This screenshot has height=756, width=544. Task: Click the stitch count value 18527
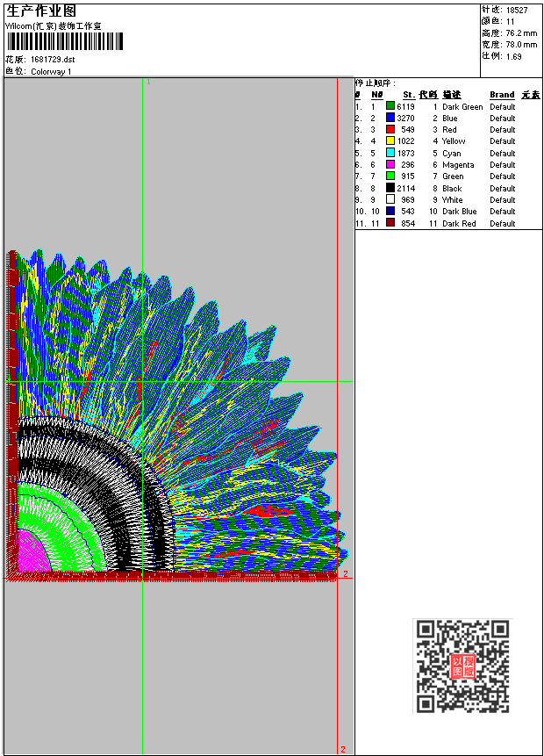[x=517, y=11]
